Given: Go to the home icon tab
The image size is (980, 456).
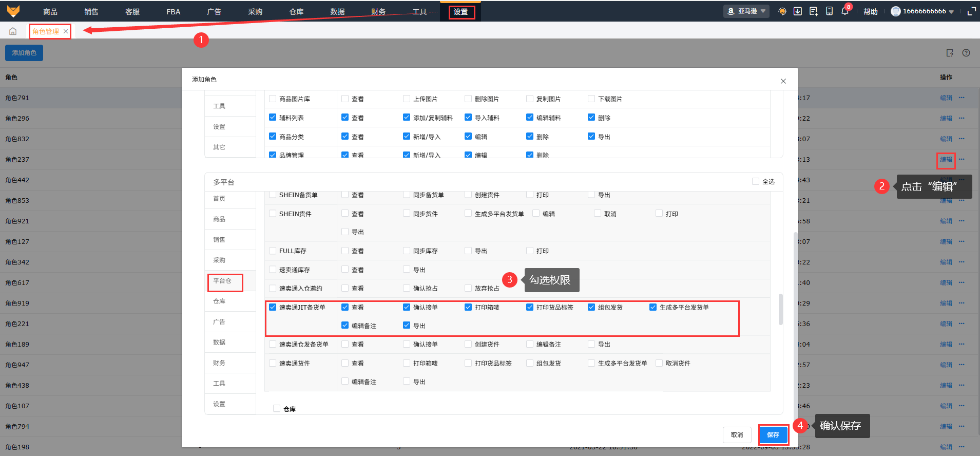Looking at the screenshot, I should pyautogui.click(x=13, y=31).
